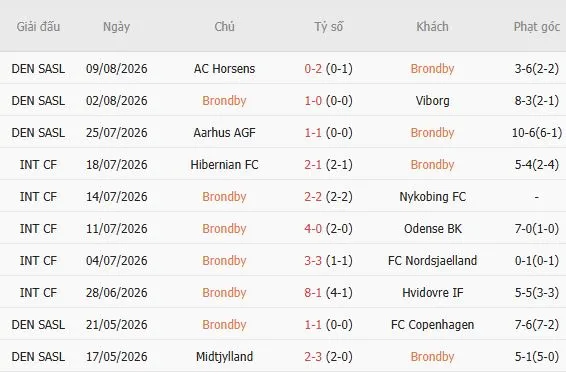Screen dimensions: 566x374
Task: Select the Tỷ số column header
Action: tap(328, 26)
